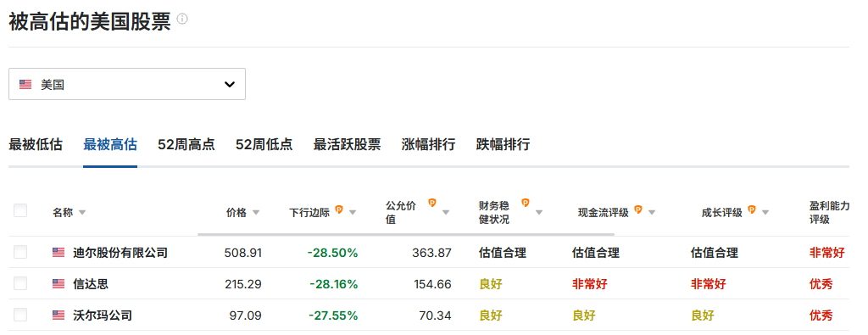This screenshot has width=868, height=335.
Task: Click the US flag icon beside 沃尔玛公司
Action: pyautogui.click(x=58, y=315)
